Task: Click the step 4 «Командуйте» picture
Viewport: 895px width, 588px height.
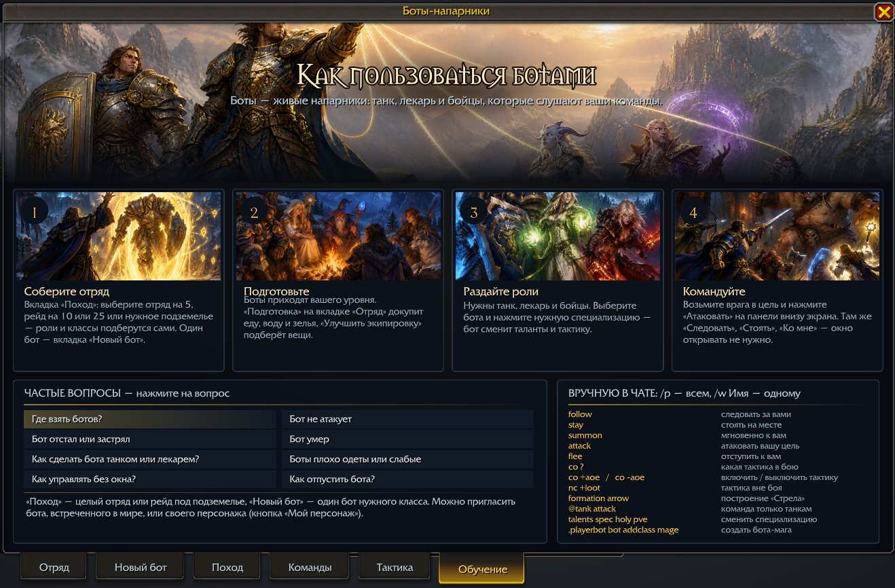Action: (x=778, y=236)
